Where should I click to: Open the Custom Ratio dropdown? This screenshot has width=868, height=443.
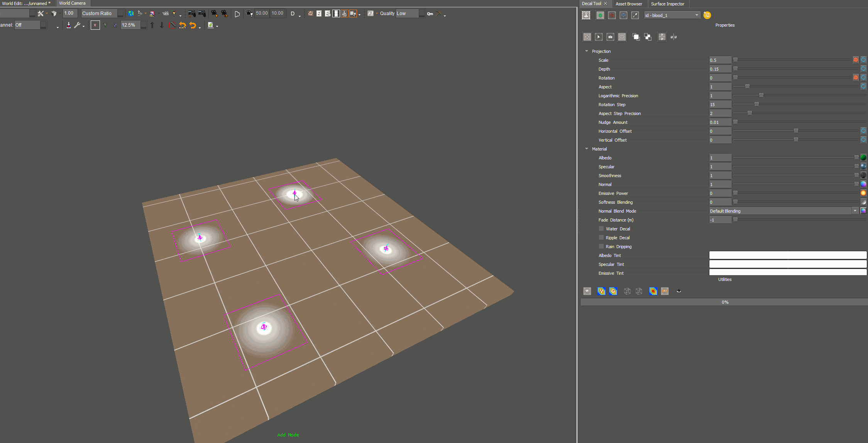click(x=102, y=14)
